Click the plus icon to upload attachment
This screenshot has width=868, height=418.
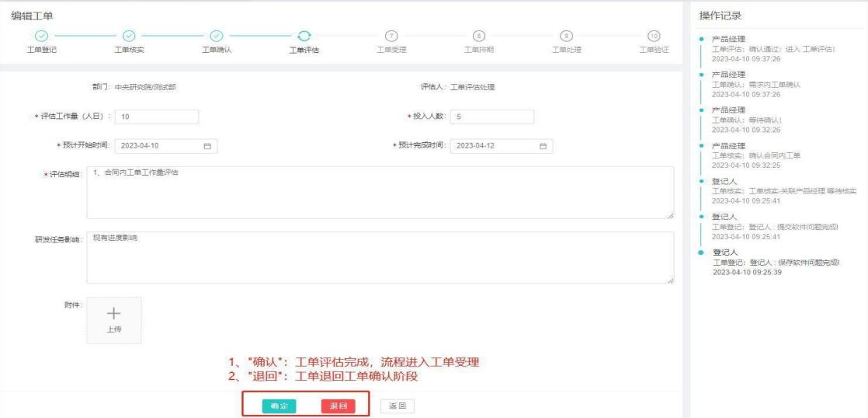click(x=113, y=312)
